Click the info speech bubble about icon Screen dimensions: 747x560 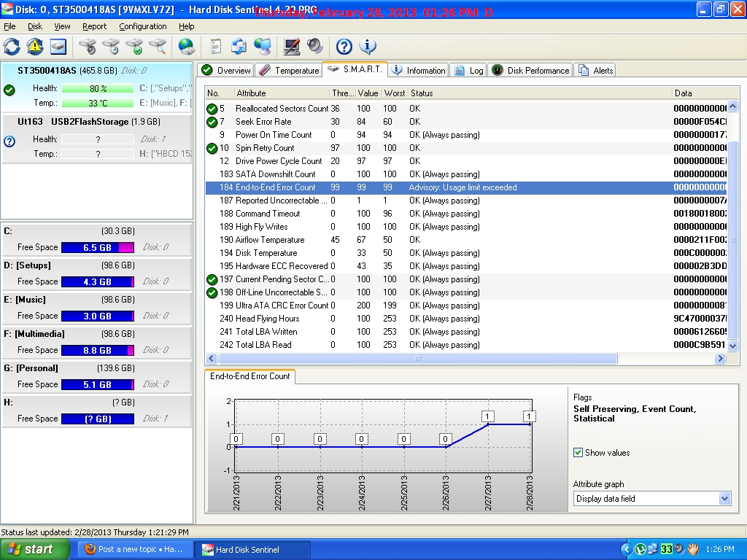coord(368,46)
